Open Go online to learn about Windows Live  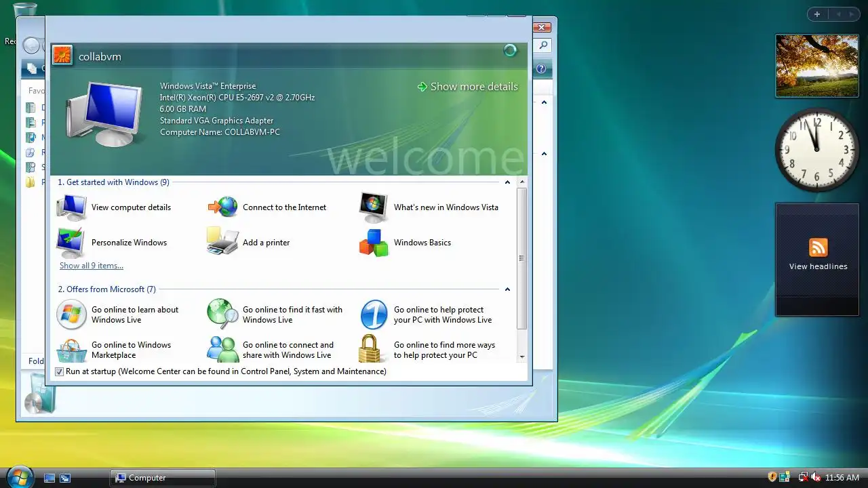[x=117, y=314]
